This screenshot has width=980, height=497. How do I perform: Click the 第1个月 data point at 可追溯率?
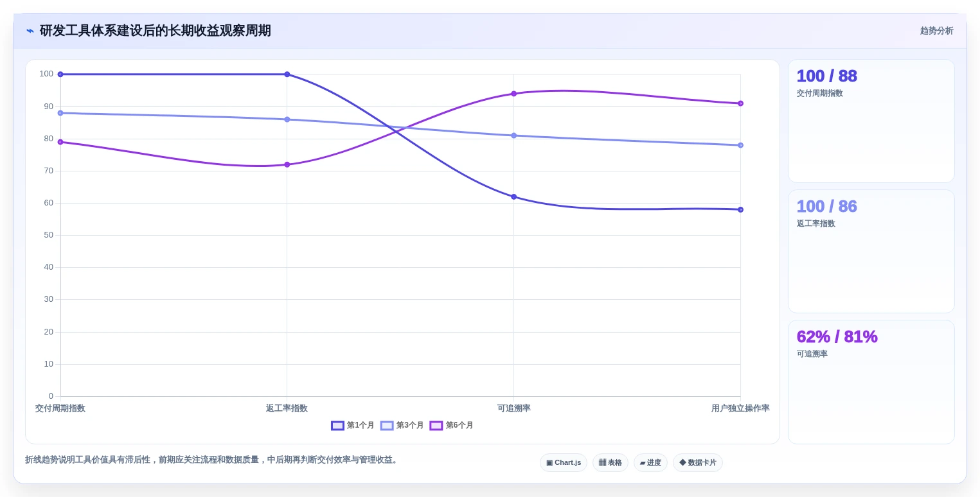(x=514, y=196)
